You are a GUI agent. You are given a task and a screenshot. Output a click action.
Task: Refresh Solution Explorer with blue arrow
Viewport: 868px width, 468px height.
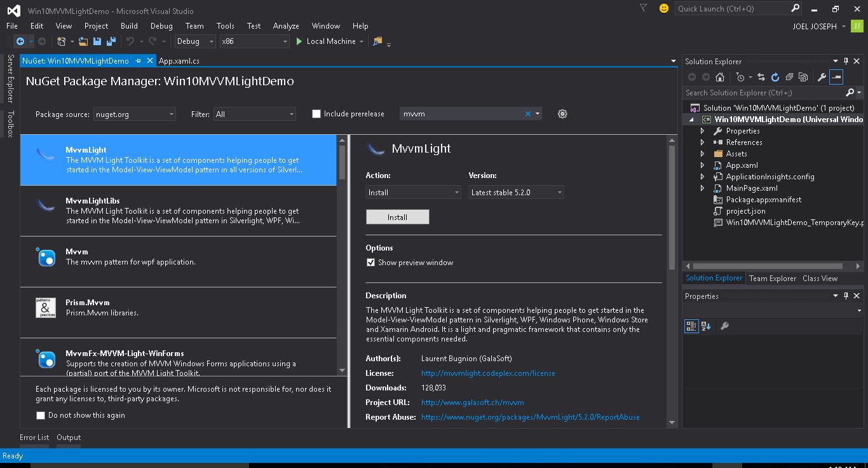tap(775, 77)
